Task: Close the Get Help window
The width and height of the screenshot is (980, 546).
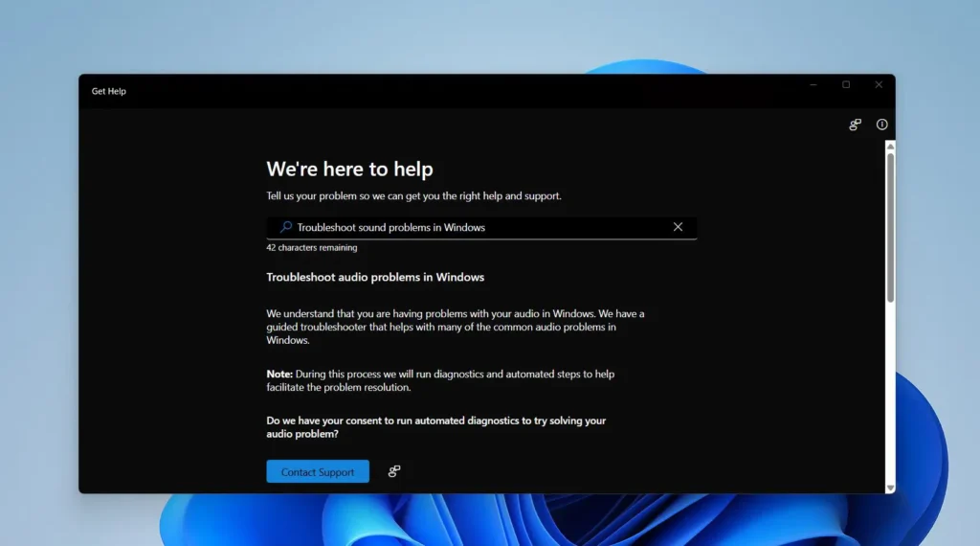Action: point(879,84)
